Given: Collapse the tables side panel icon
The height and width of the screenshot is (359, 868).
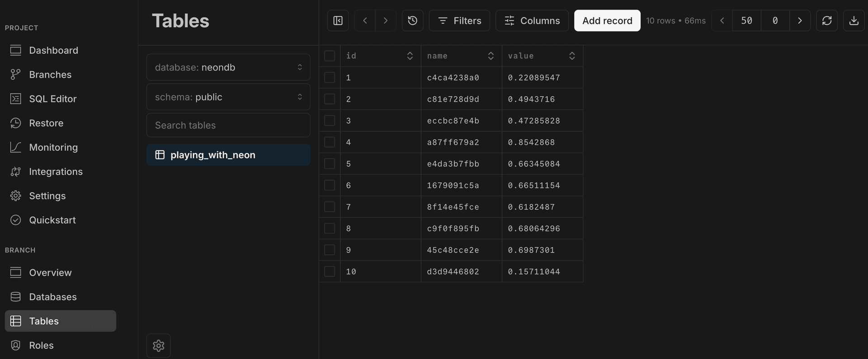Looking at the screenshot, I should tap(338, 21).
